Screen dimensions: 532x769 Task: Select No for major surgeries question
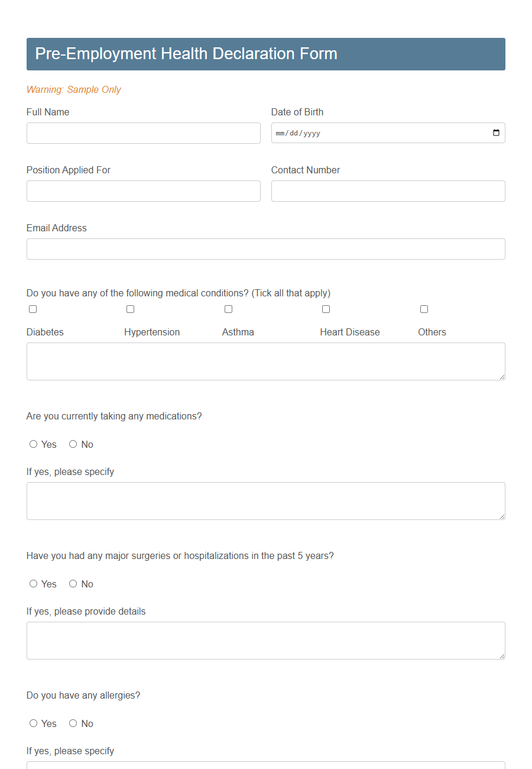coord(73,583)
